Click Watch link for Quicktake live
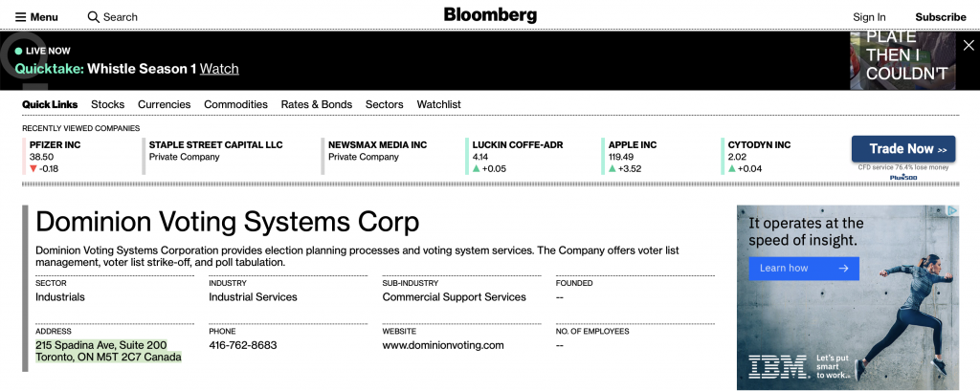Image resolution: width=980 pixels, height=391 pixels. (219, 69)
